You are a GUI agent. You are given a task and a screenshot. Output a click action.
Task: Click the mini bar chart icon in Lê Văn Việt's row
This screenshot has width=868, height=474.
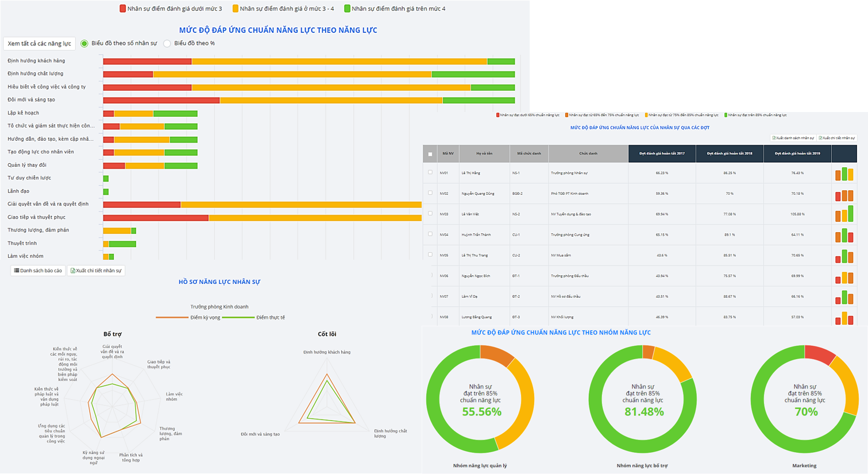(844, 214)
